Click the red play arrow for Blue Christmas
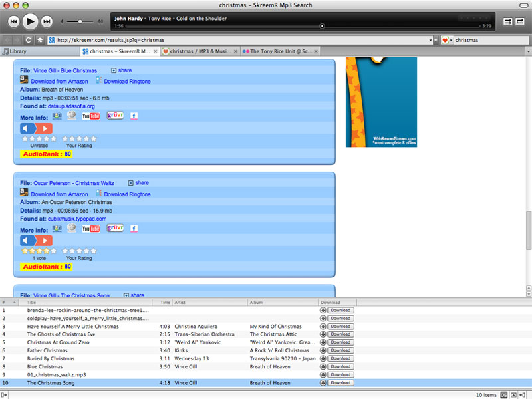This screenshot has height=399, width=532. pos(45,128)
